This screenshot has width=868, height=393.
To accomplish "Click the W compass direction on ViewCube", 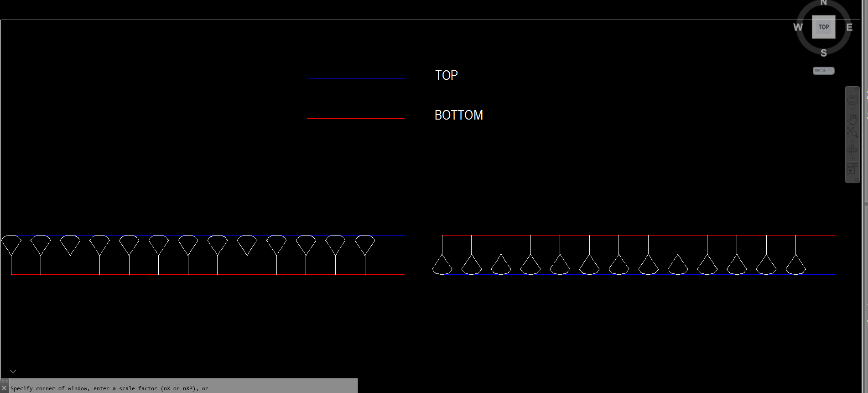I will [798, 27].
